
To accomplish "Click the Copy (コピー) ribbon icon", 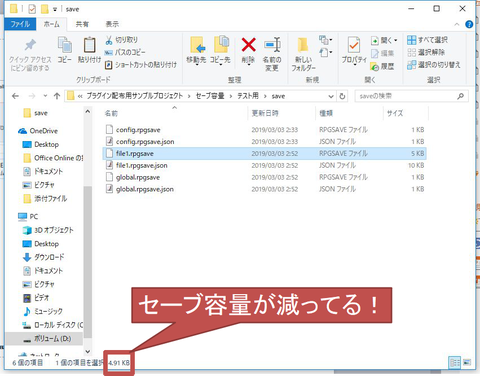I will tap(65, 45).
